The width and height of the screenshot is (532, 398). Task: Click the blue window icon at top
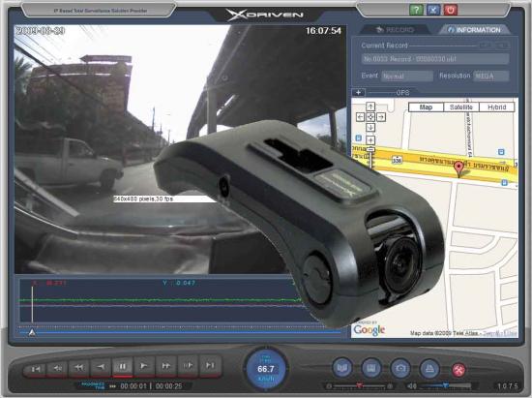tap(433, 10)
